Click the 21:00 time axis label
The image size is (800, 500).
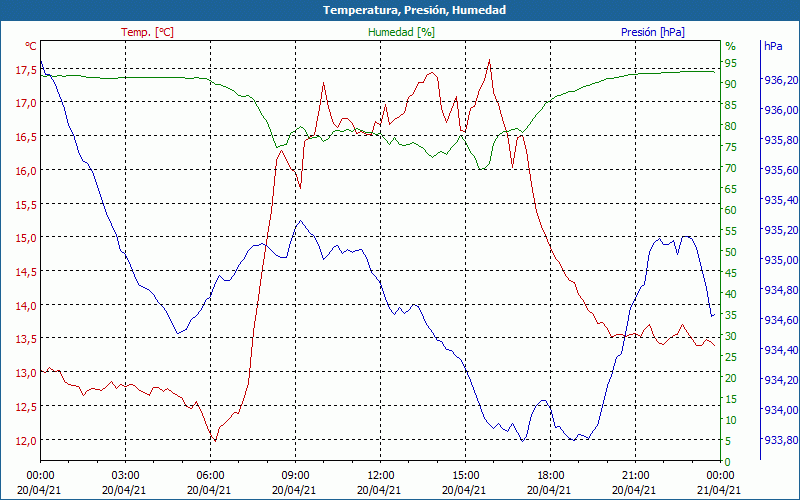(635, 476)
